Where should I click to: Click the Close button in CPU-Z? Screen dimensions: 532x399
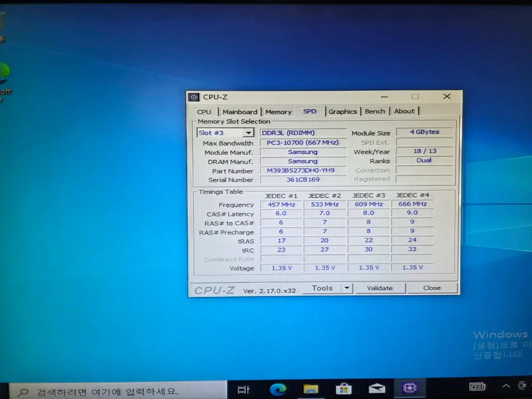tap(432, 288)
